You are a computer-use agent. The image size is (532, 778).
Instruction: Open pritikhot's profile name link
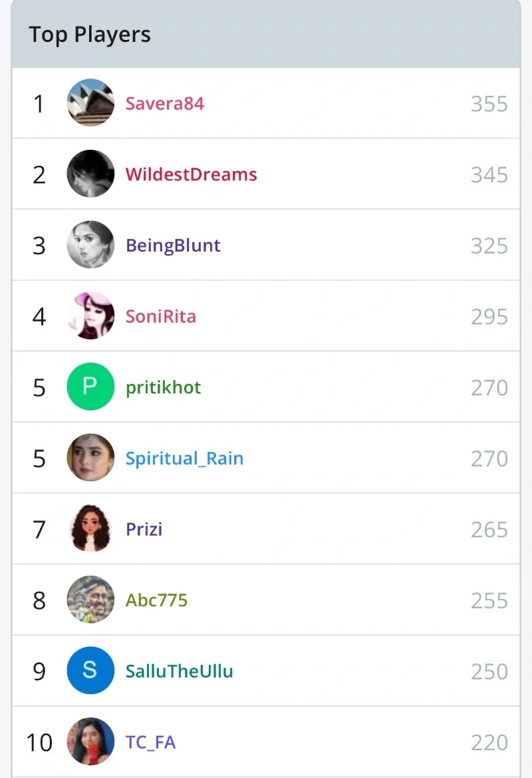pyautogui.click(x=164, y=387)
